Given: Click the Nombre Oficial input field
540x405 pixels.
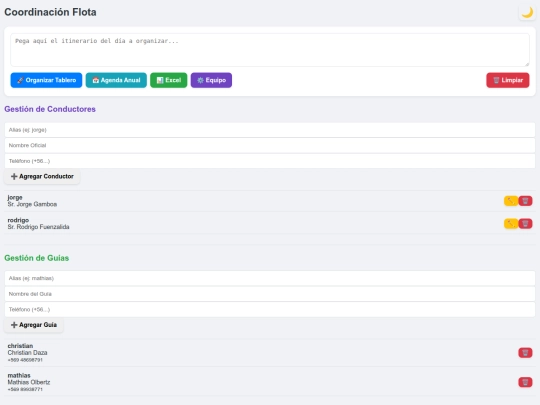Looking at the screenshot, I should tap(270, 145).
